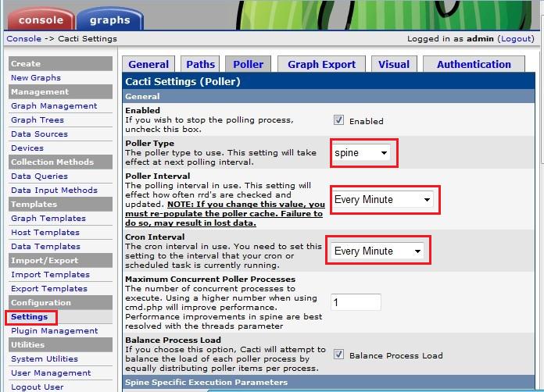Open the console tab
Image resolution: width=544 pixels, height=392 pixels.
(x=41, y=20)
